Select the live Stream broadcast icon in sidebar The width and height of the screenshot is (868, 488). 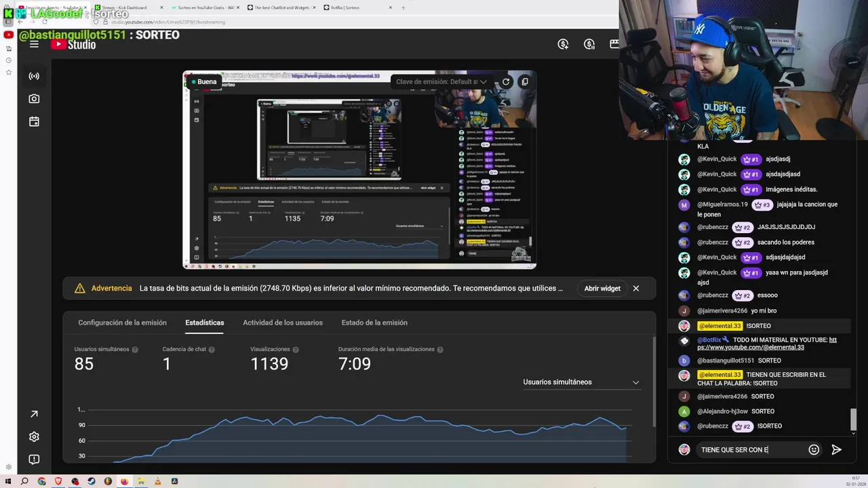point(34,76)
